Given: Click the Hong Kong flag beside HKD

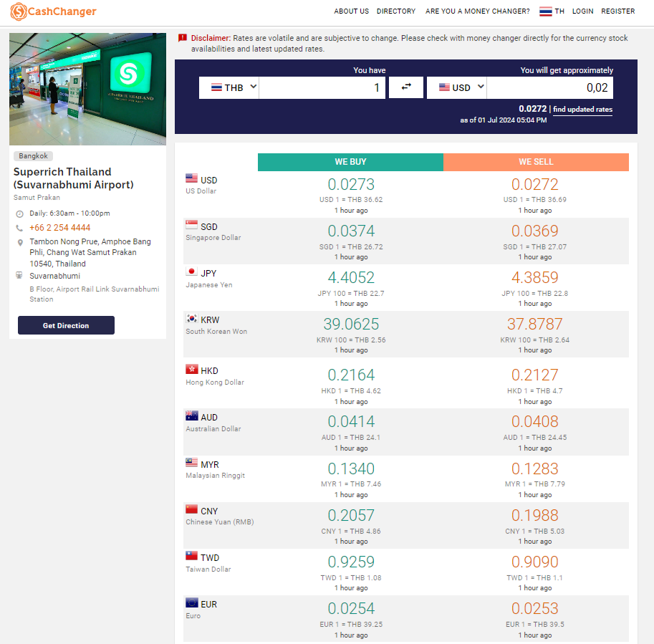Looking at the screenshot, I should point(191,370).
